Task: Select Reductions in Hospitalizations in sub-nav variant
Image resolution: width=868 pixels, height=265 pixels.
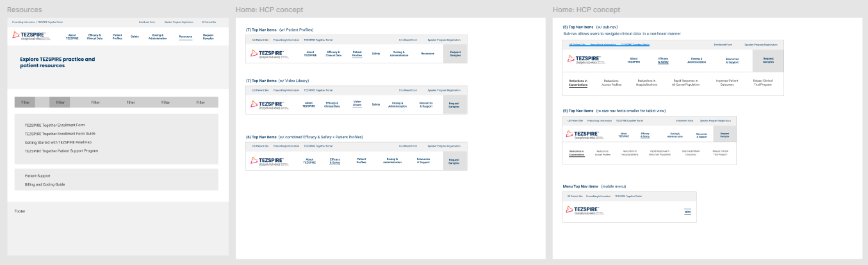Action: 646,83
